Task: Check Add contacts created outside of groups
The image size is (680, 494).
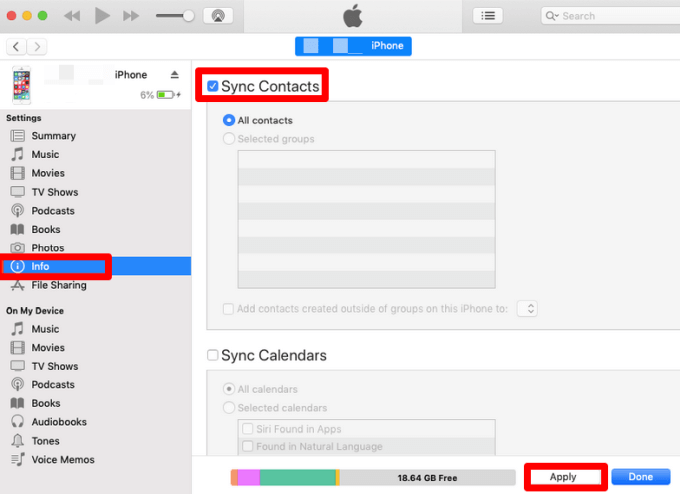Action: [x=228, y=309]
